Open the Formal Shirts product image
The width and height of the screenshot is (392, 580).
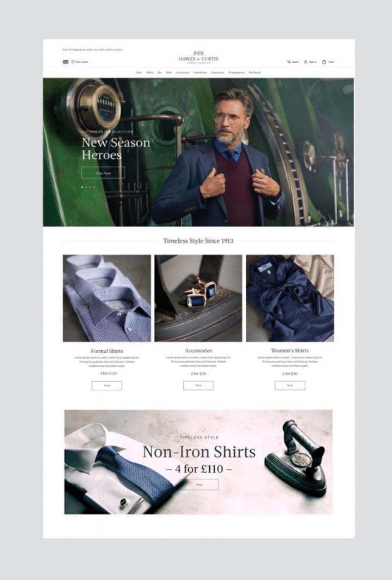(107, 298)
